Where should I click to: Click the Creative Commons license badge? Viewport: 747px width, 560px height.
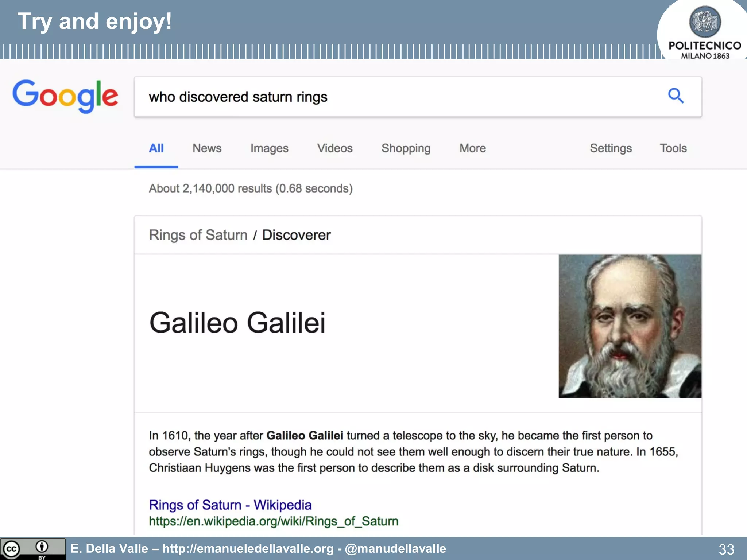[x=32, y=549]
